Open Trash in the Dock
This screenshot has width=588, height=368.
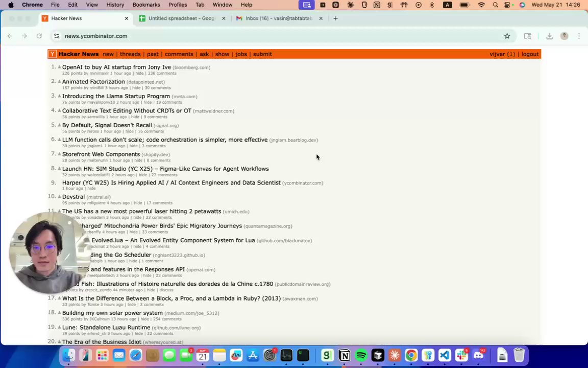[519, 355]
